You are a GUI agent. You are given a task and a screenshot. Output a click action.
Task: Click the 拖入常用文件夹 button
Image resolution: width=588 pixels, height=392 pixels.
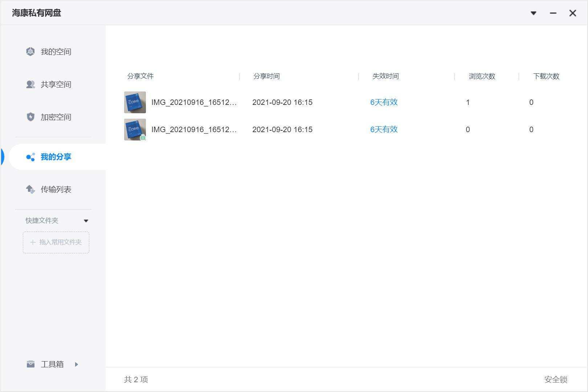pos(56,242)
